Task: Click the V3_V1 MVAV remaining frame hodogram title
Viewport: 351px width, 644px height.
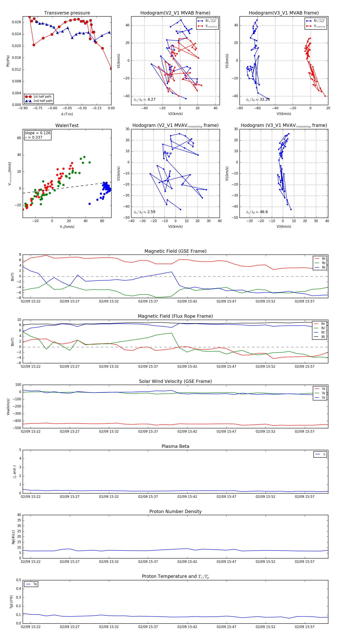Action: 284,125
